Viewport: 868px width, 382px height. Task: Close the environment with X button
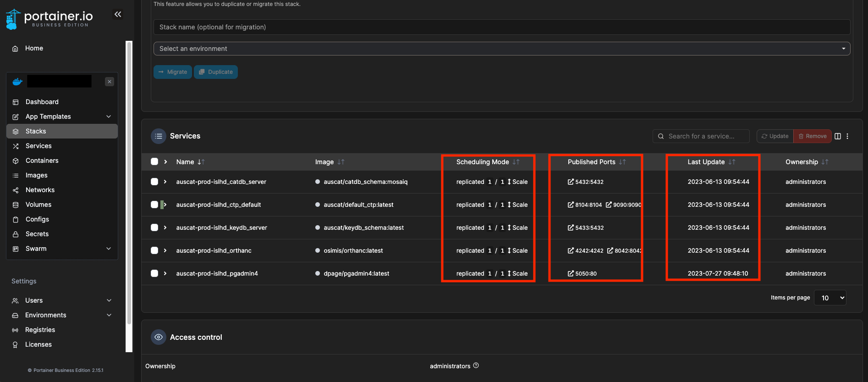point(110,82)
